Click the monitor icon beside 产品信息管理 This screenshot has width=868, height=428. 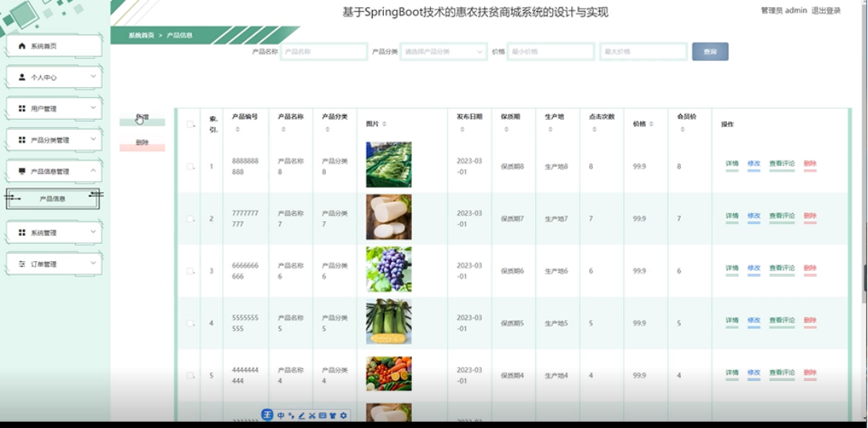(x=22, y=171)
